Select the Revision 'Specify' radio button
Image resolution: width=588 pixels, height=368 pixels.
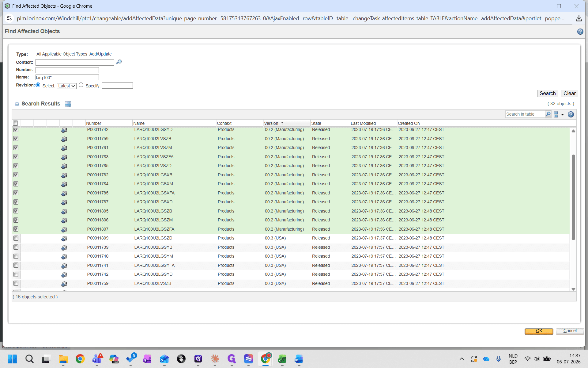pyautogui.click(x=81, y=85)
